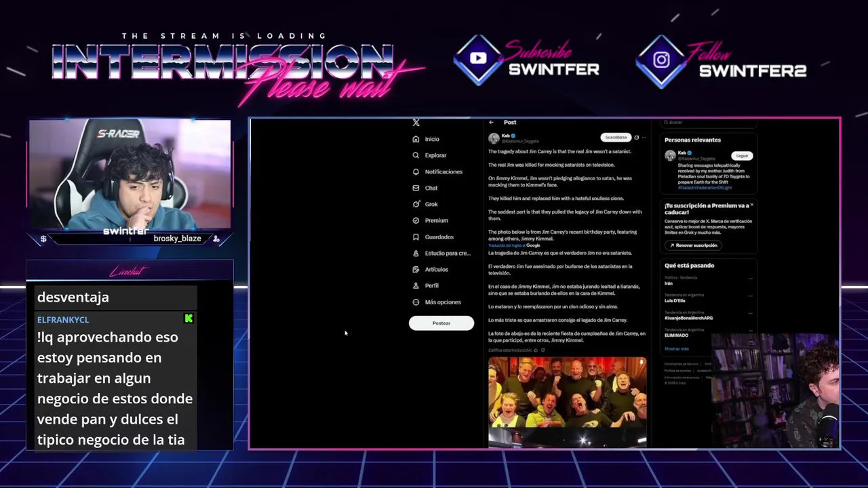868x488 pixels.
Task: Open the Premium badge icon
Action: 416,220
